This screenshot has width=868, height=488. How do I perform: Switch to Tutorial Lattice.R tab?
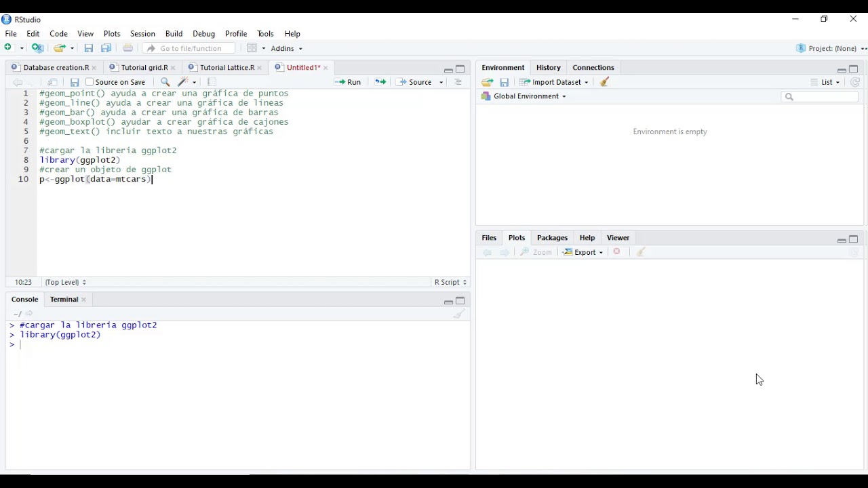pos(226,68)
